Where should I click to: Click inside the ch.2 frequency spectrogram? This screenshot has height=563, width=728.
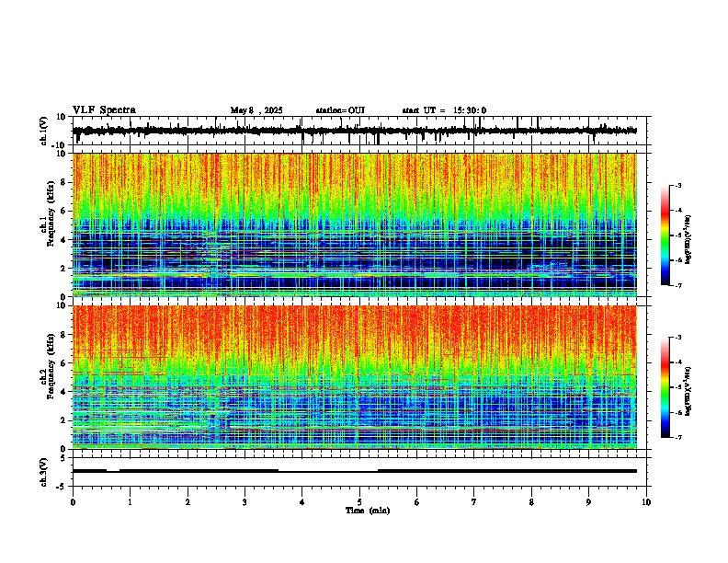point(354,377)
